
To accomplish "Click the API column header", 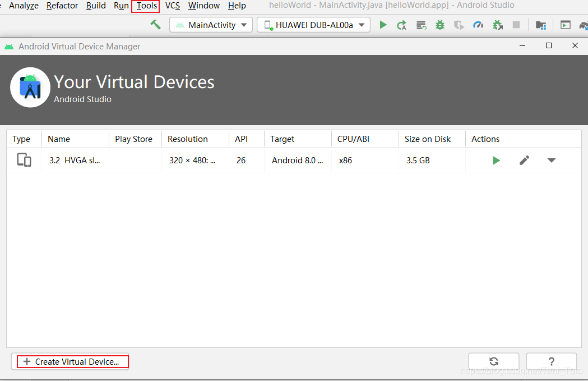I will click(247, 139).
